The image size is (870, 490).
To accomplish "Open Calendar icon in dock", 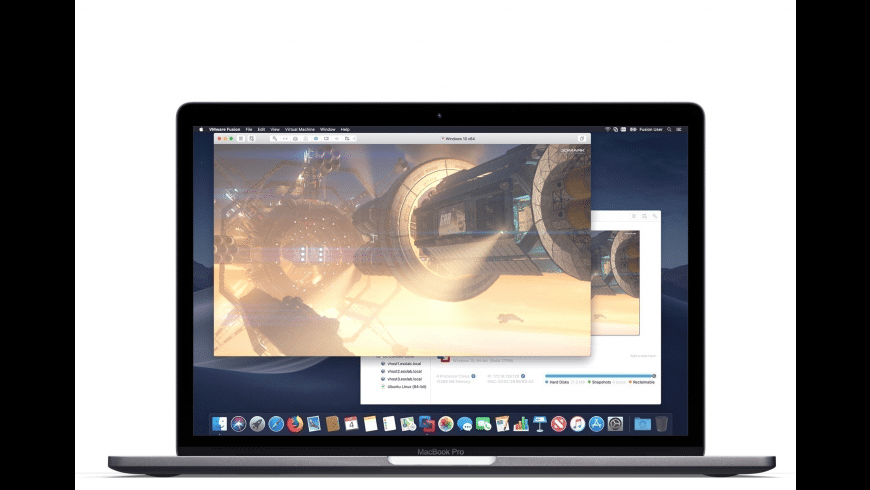I will tap(352, 424).
